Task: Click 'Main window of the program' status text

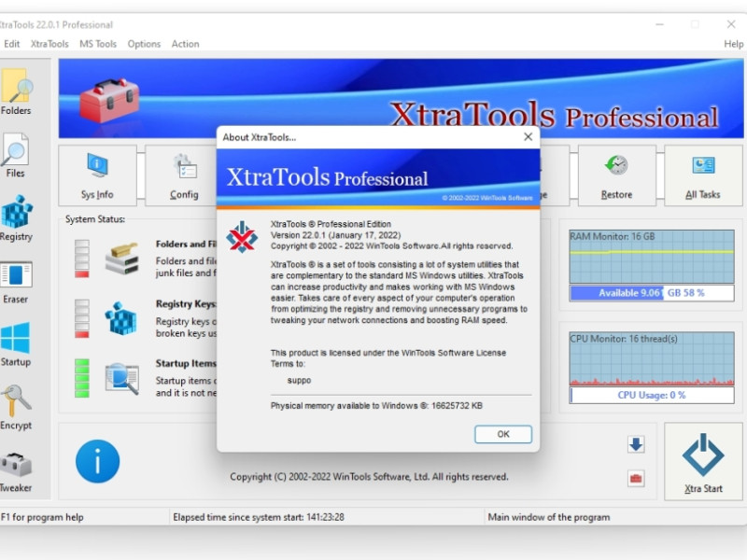Action: coord(549,517)
